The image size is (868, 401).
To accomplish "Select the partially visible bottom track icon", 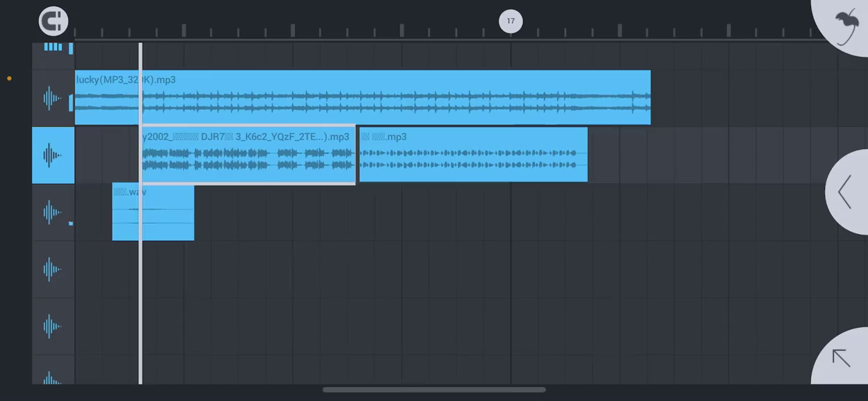I will 52,377.
